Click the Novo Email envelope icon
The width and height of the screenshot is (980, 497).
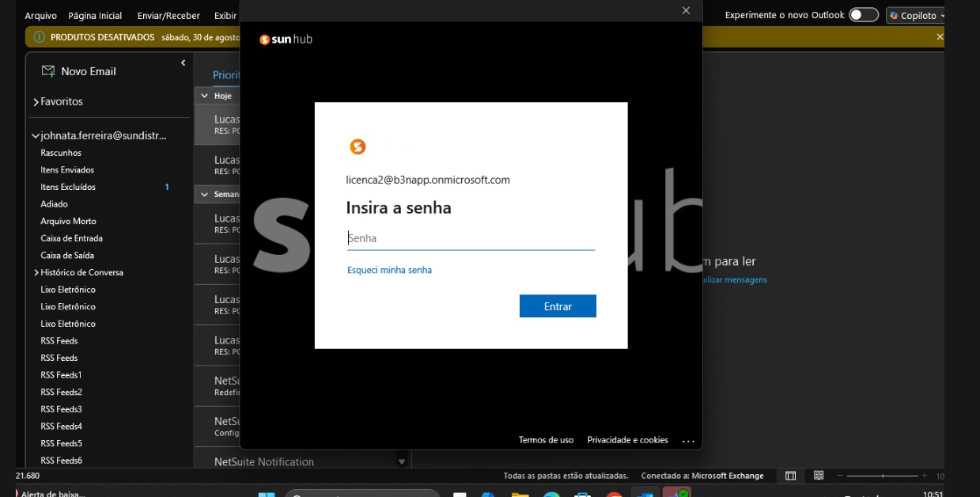click(48, 71)
